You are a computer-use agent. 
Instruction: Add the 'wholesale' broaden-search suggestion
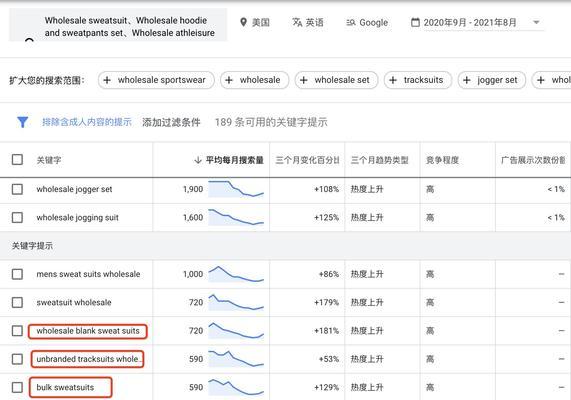(255, 80)
